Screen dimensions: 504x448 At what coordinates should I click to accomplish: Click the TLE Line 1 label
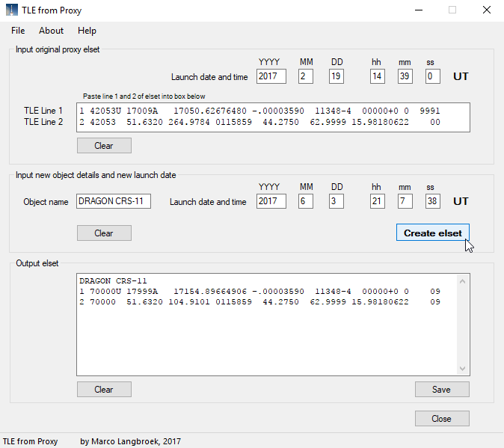click(x=43, y=111)
